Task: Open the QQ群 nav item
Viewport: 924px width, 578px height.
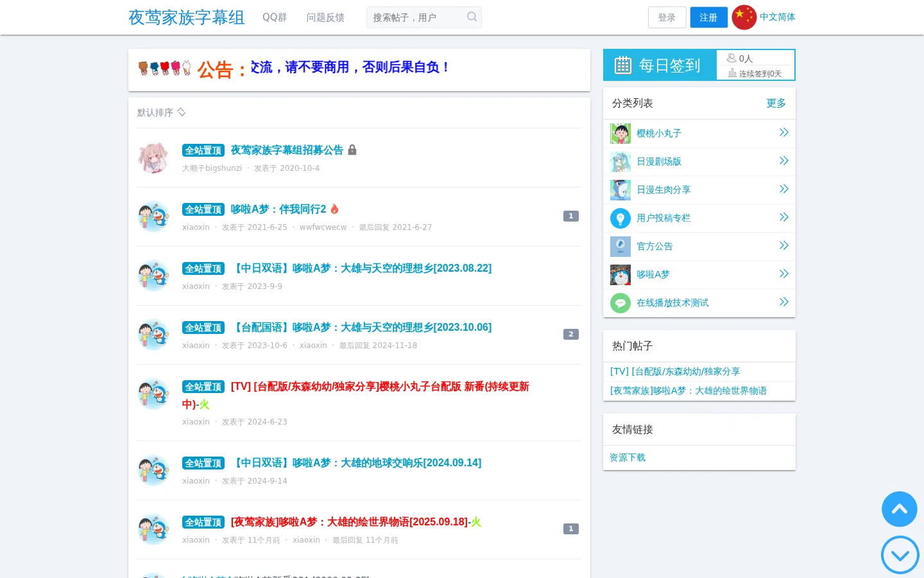Action: point(275,17)
